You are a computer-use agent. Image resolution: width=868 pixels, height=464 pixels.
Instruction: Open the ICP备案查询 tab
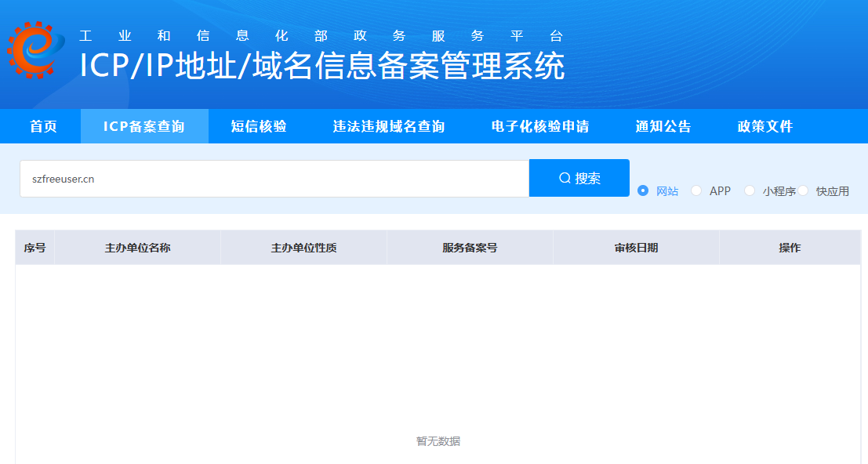(144, 126)
